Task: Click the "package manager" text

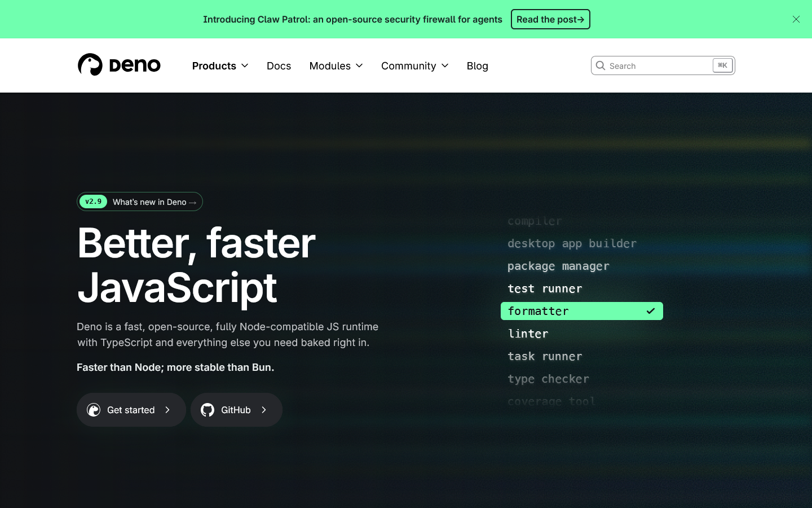Action: (558, 266)
